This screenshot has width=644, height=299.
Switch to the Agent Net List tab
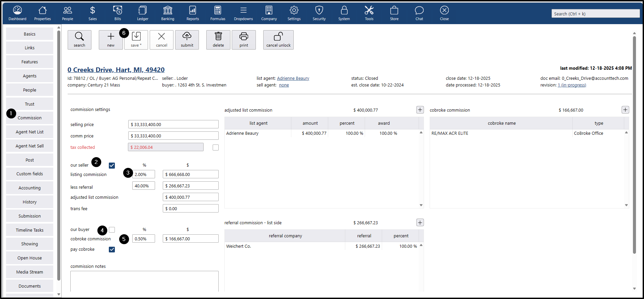coord(29,132)
